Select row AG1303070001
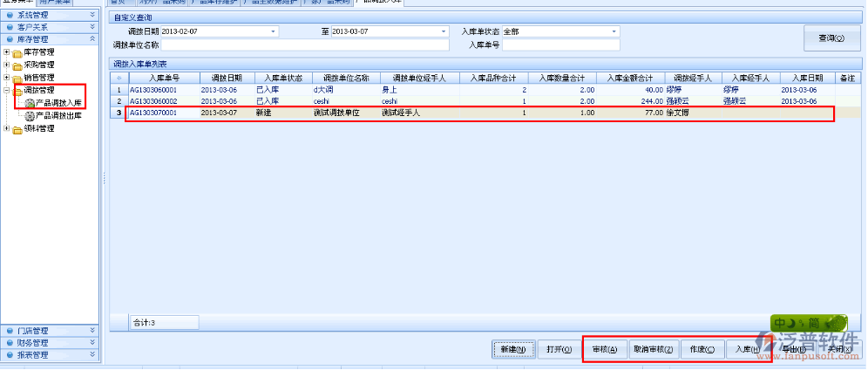Viewport: 868px width, 370px height. click(x=485, y=113)
